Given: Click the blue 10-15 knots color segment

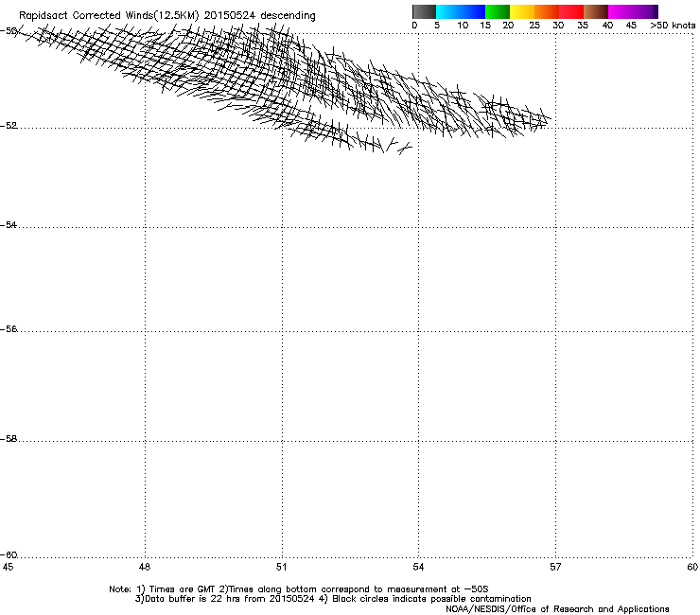Looking at the screenshot, I should click(x=473, y=11).
